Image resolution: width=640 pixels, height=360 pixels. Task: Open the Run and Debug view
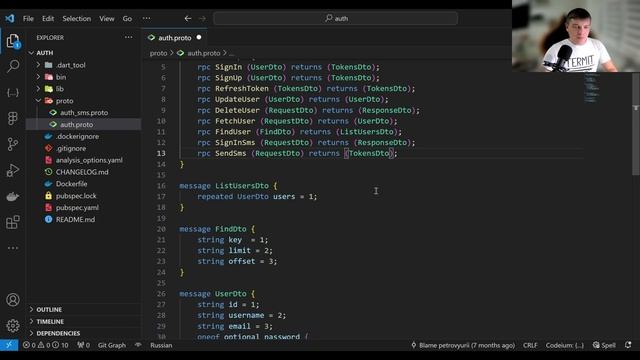pos(13,170)
